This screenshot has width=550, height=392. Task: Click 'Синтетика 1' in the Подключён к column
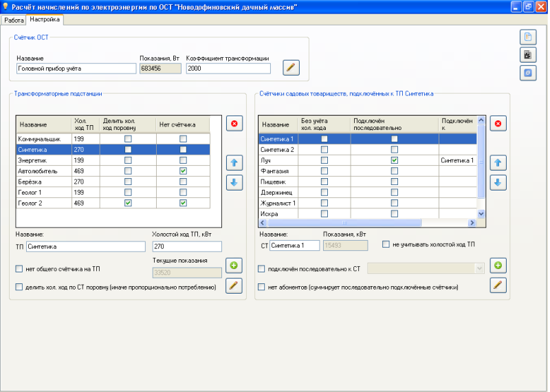[x=457, y=160]
